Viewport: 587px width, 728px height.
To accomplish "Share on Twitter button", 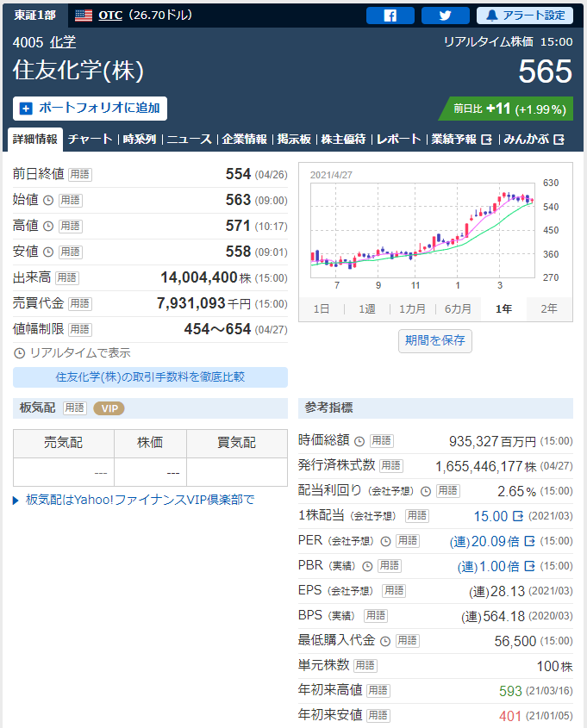I will point(445,16).
